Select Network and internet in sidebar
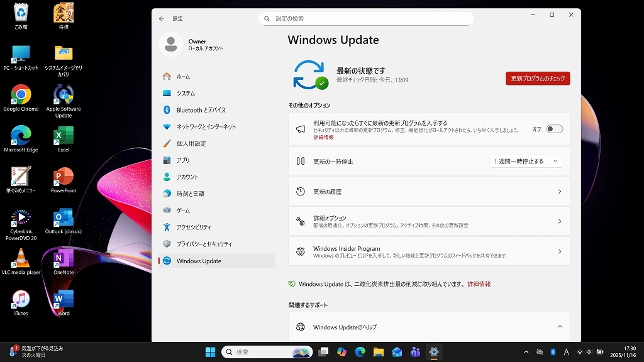The height and width of the screenshot is (362, 644). [217, 127]
